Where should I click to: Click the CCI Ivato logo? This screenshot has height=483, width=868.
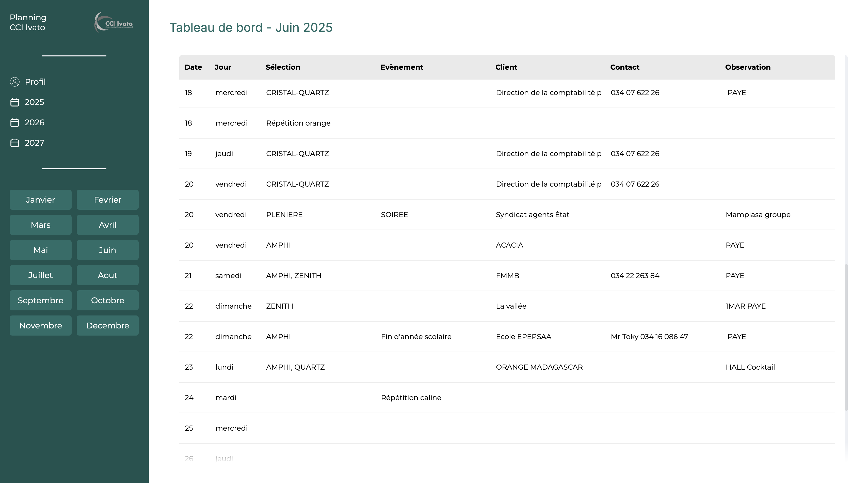click(x=113, y=23)
